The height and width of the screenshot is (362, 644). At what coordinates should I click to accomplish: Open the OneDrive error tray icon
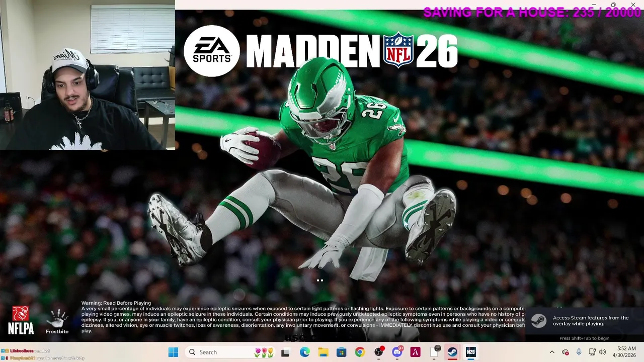566,352
